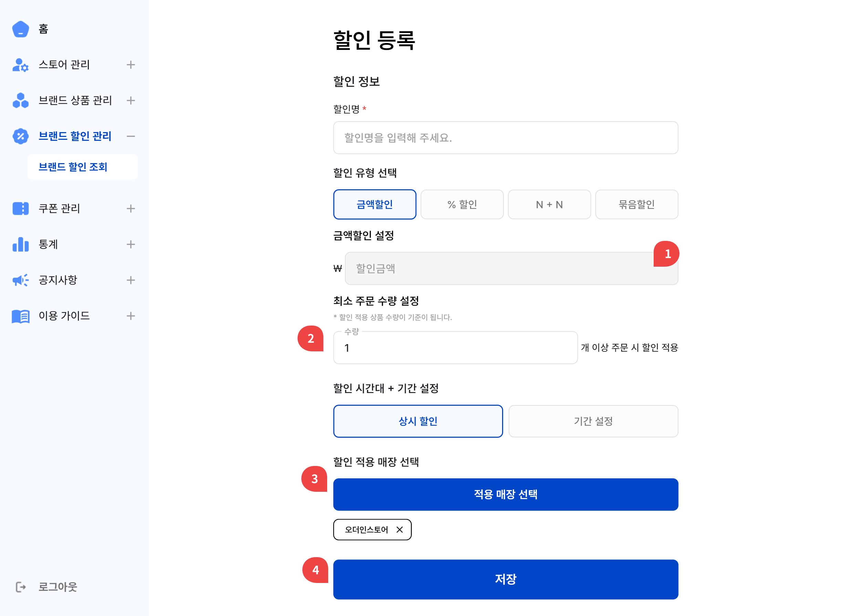Open the 브랜드 할인 관리 label
The image size is (863, 616).
point(75,136)
